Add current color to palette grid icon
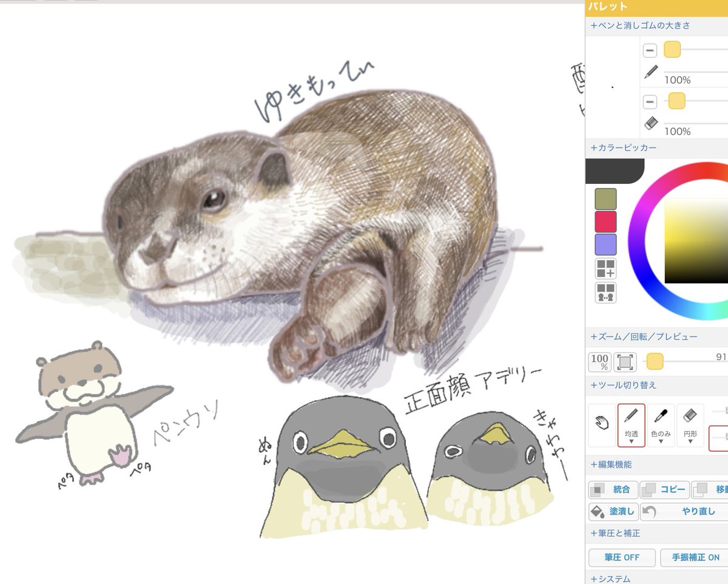The width and height of the screenshot is (728, 584). click(x=605, y=268)
